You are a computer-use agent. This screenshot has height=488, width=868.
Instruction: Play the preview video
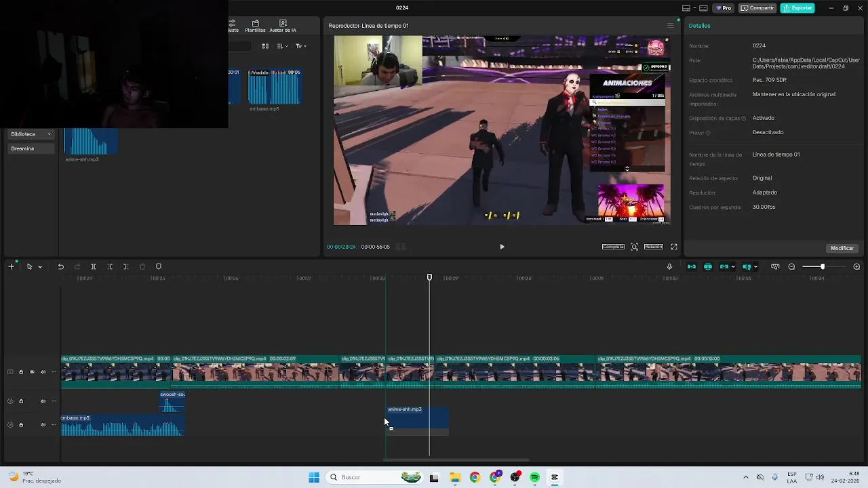[x=502, y=247]
